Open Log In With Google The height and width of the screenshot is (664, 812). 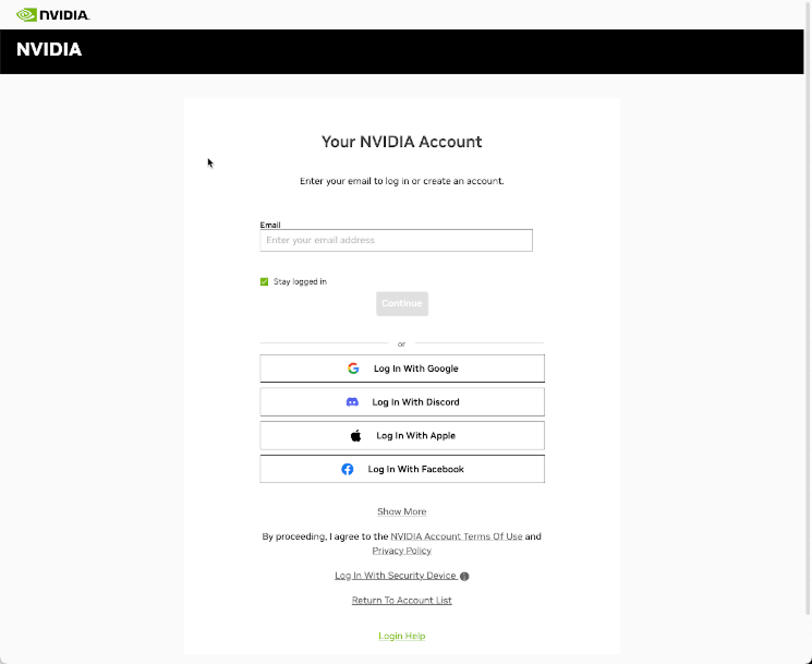[x=402, y=368]
